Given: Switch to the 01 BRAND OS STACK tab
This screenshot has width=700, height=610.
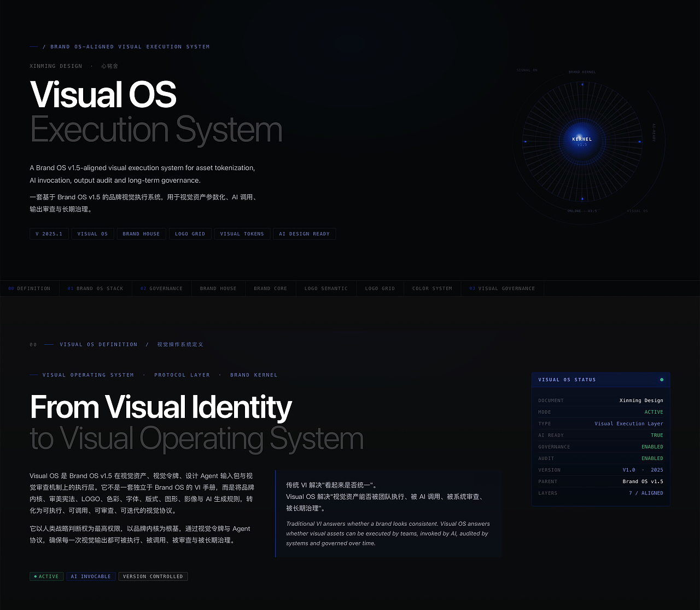Looking at the screenshot, I should [95, 288].
